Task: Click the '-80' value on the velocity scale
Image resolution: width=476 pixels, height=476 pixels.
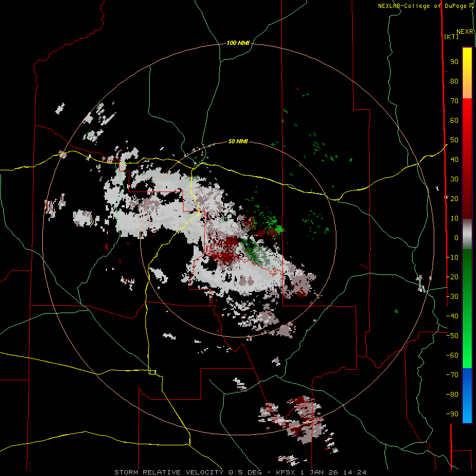Action: 452,395
